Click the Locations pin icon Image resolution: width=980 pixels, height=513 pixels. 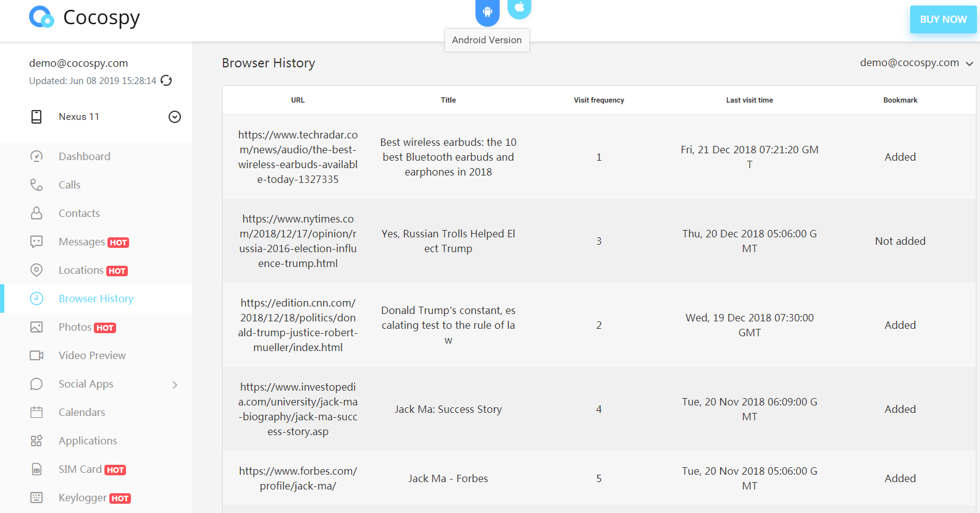(36, 270)
